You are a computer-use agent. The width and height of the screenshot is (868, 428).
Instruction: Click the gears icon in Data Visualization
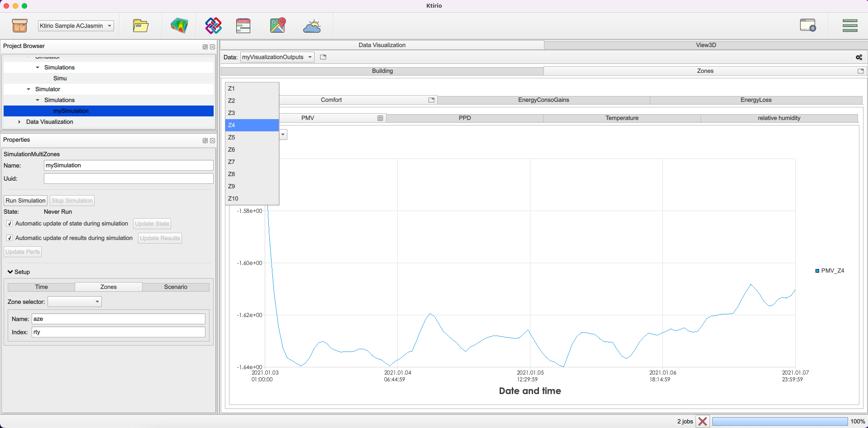(858, 58)
